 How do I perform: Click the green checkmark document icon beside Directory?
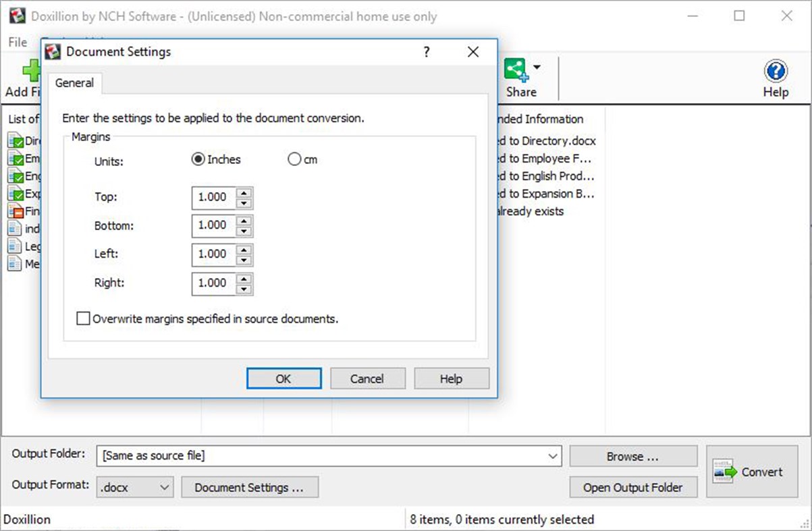(x=16, y=140)
